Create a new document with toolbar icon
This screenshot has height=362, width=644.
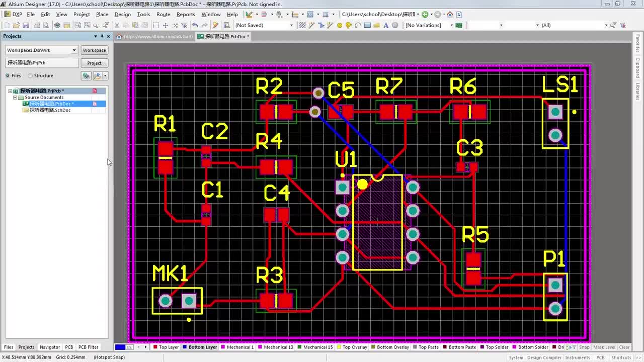pyautogui.click(x=7, y=25)
